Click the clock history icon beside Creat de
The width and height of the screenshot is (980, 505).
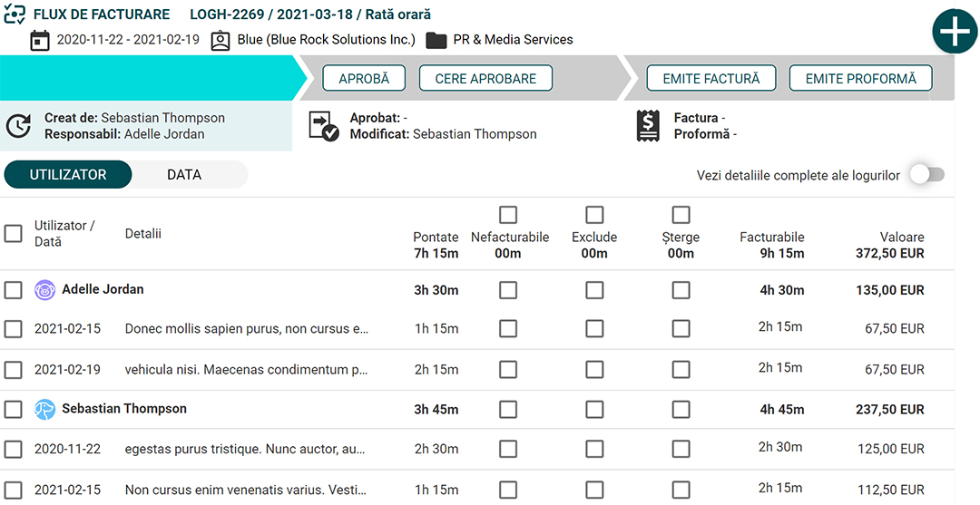pyautogui.click(x=19, y=125)
